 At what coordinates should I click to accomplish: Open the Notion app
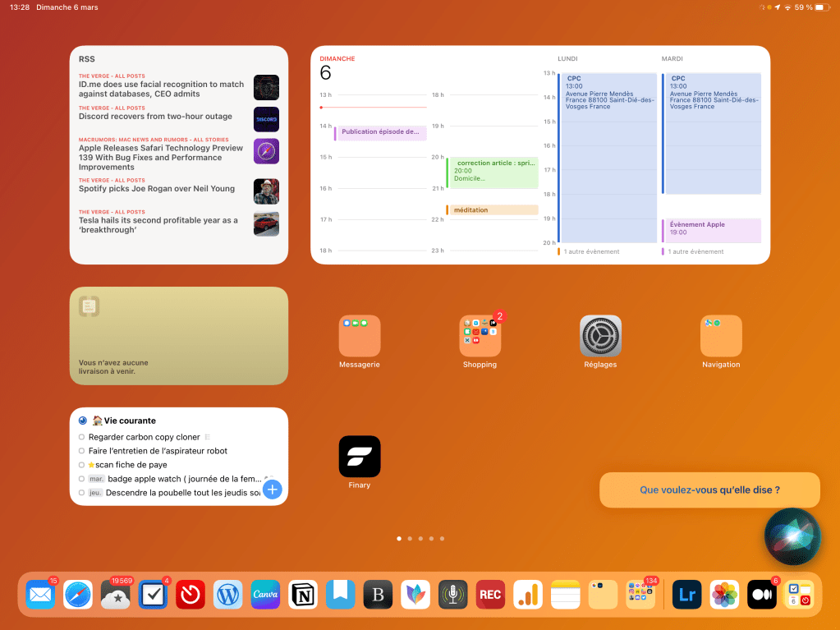(303, 594)
